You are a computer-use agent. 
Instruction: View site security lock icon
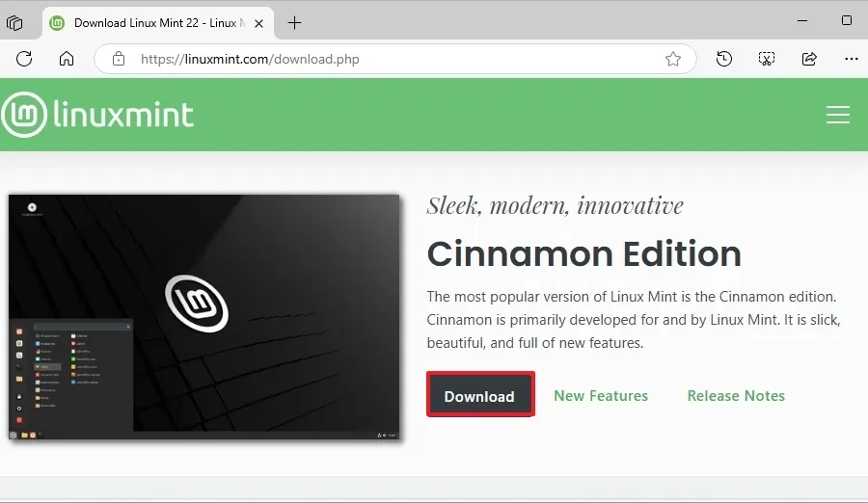click(119, 59)
